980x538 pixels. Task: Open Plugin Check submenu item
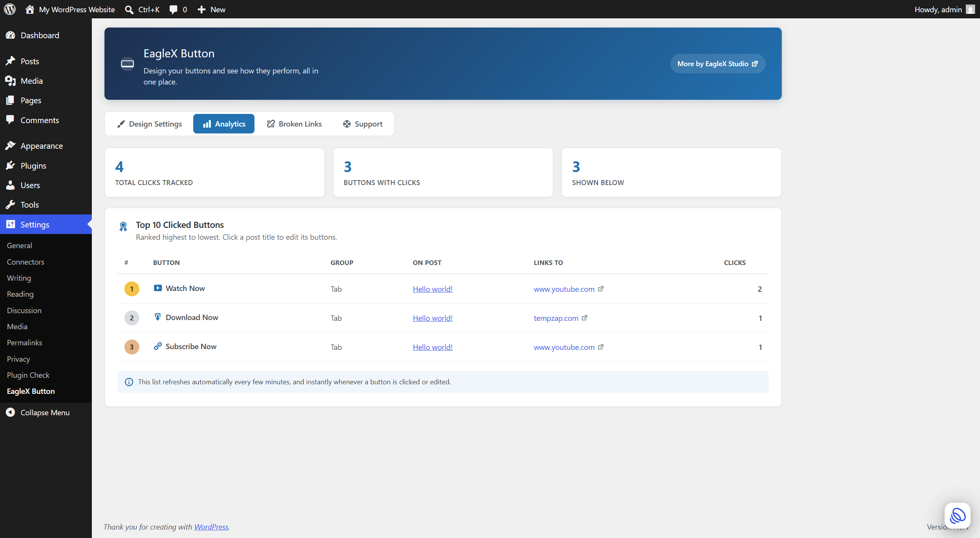tap(28, 375)
